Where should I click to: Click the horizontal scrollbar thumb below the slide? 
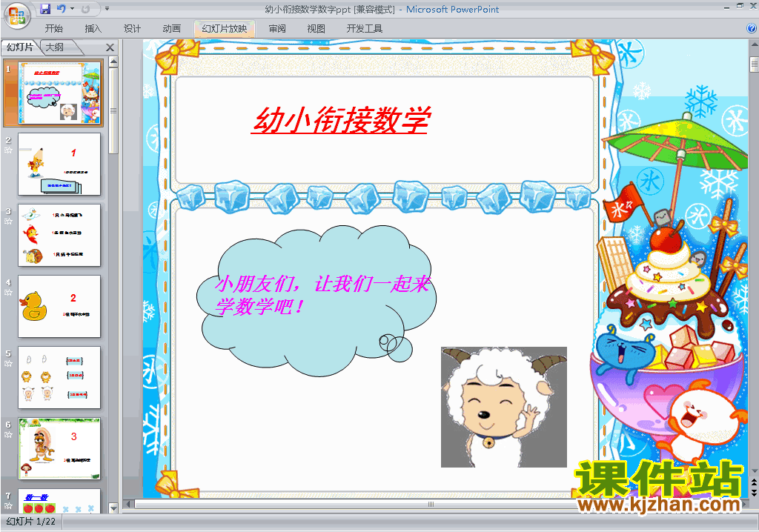click(431, 505)
